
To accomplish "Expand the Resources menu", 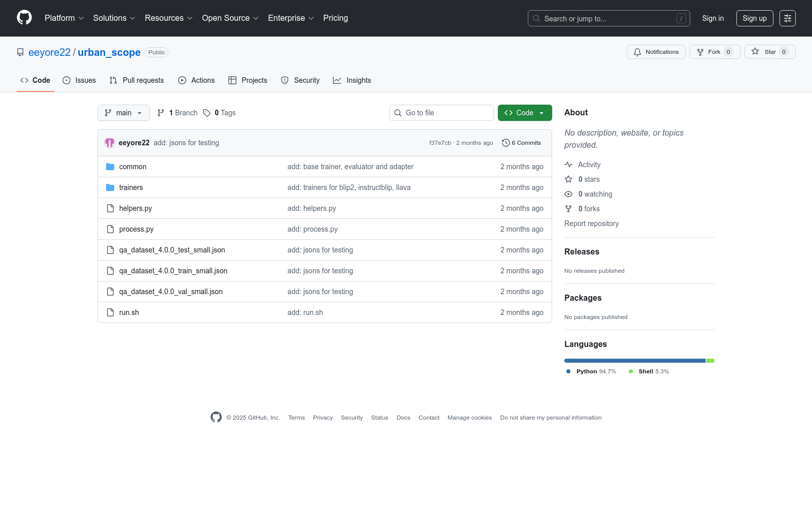I will pyautogui.click(x=169, y=18).
